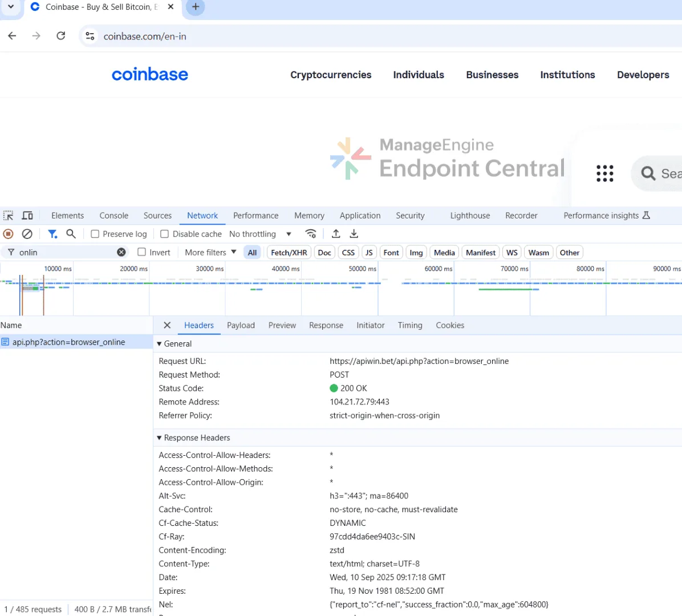Screen dimensions: 682x616
Task: Select api.php?action=browser_online request row
Action: coord(76,342)
